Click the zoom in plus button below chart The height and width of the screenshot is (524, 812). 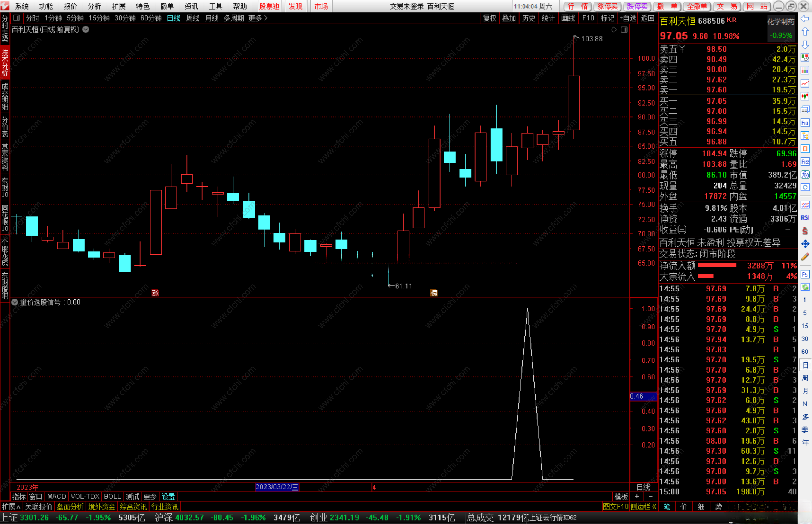click(x=636, y=496)
